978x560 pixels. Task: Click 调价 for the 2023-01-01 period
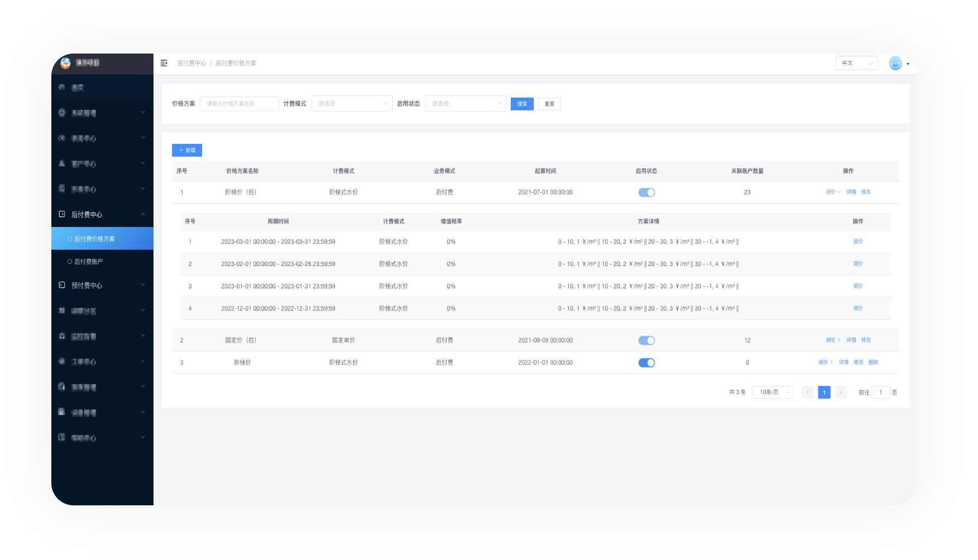click(x=858, y=286)
